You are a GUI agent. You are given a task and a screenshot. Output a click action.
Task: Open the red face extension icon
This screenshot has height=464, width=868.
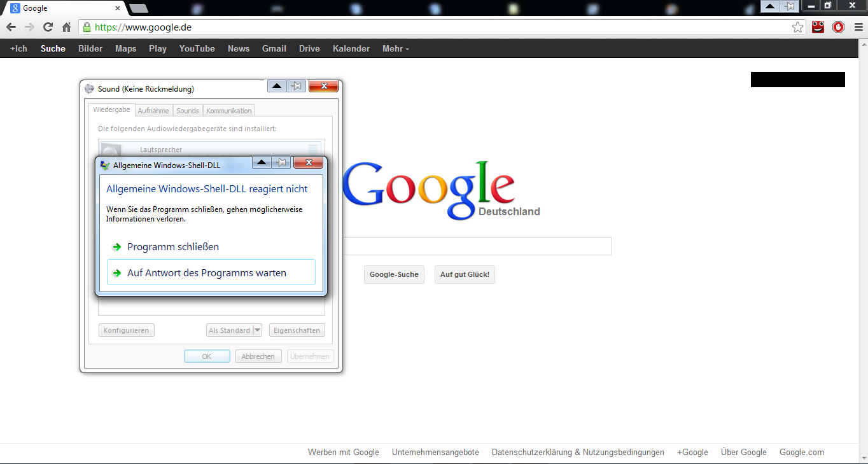(x=818, y=27)
